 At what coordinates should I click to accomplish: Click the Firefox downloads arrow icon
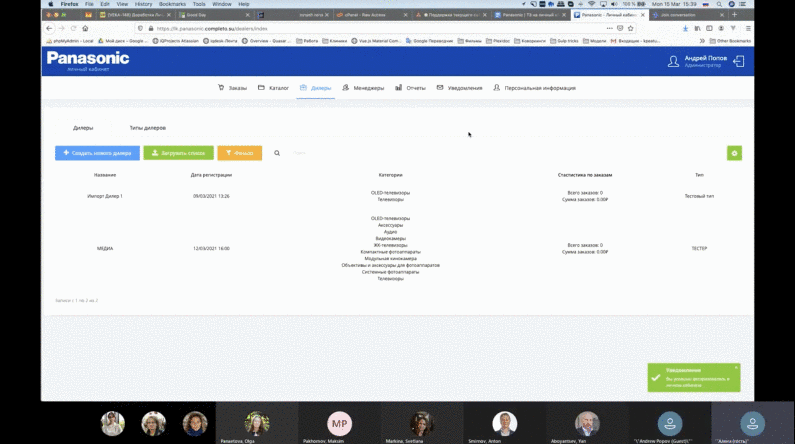pos(685,28)
